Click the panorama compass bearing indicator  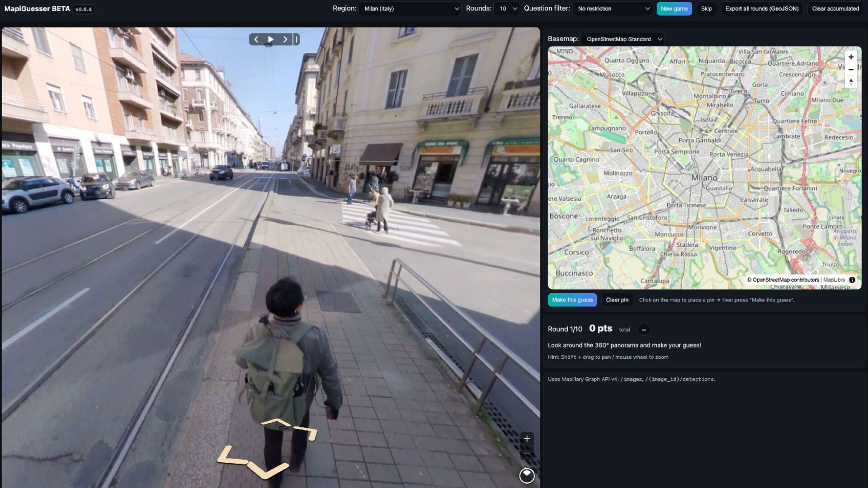(527, 475)
